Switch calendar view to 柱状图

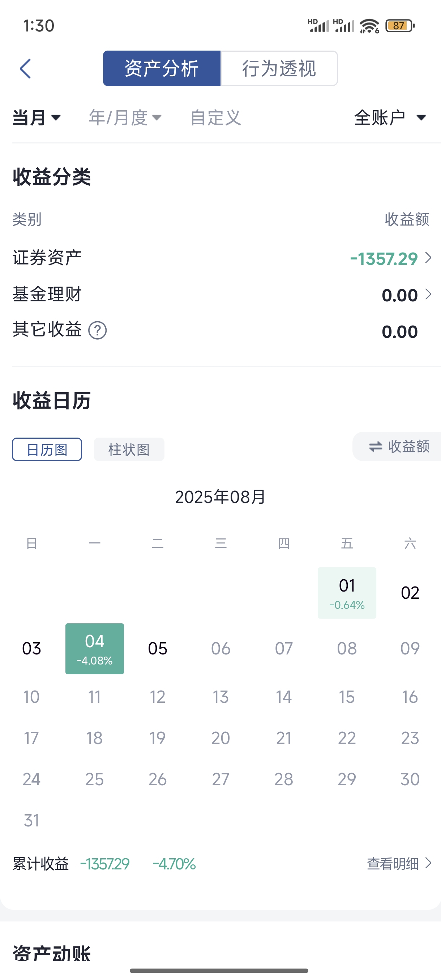[x=129, y=449]
